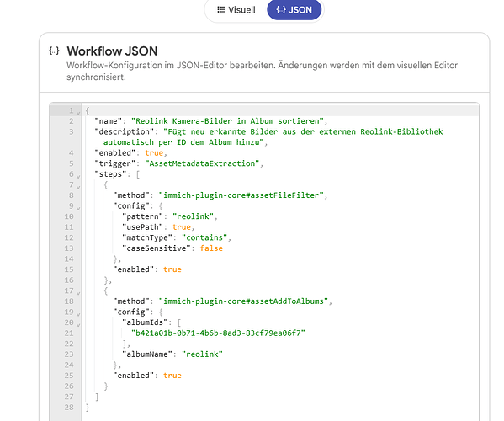The image size is (504, 421).
Task: Click the description text starting "Fügt neu erkannte Bilder"
Action: click(303, 131)
